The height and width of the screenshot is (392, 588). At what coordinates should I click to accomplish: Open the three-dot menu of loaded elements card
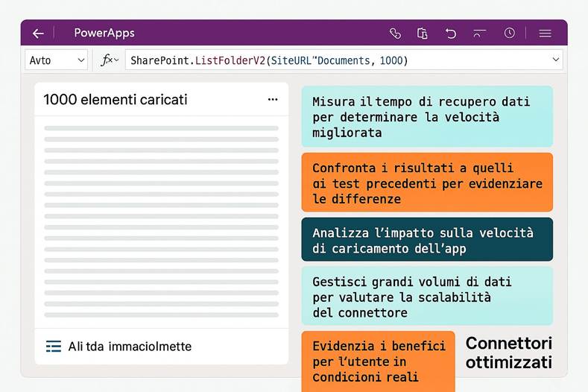coord(273,99)
